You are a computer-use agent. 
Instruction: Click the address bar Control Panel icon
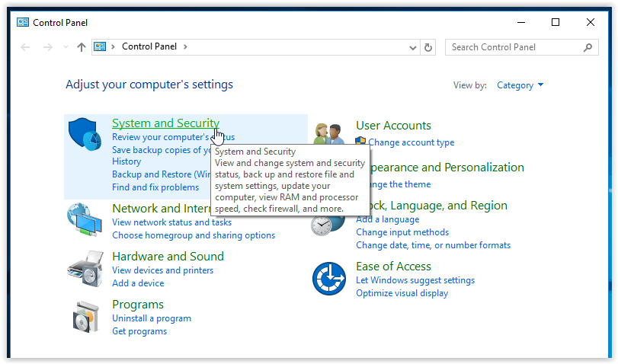[x=100, y=47]
